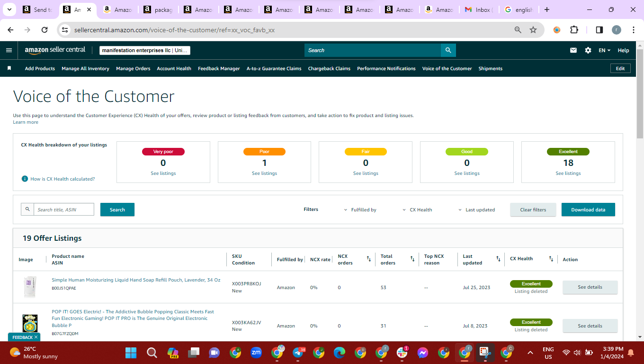The width and height of the screenshot is (644, 364).
Task: Bookmark this page with star icon
Action: tap(533, 30)
